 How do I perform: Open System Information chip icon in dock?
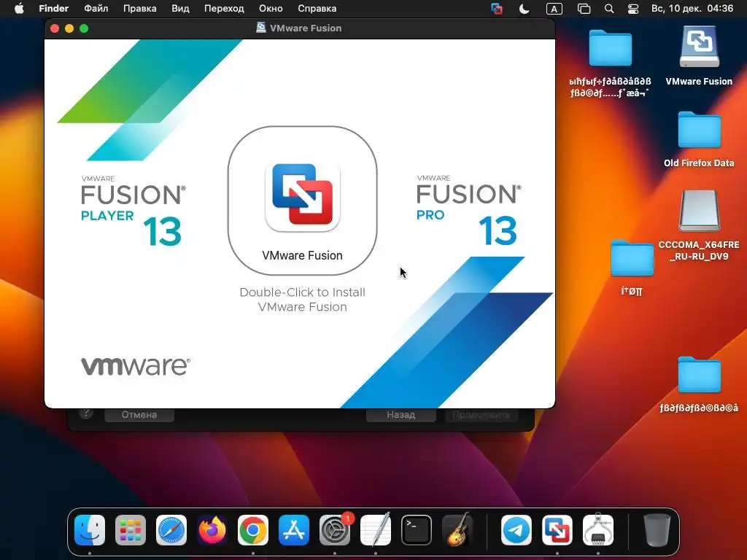pyautogui.click(x=598, y=530)
